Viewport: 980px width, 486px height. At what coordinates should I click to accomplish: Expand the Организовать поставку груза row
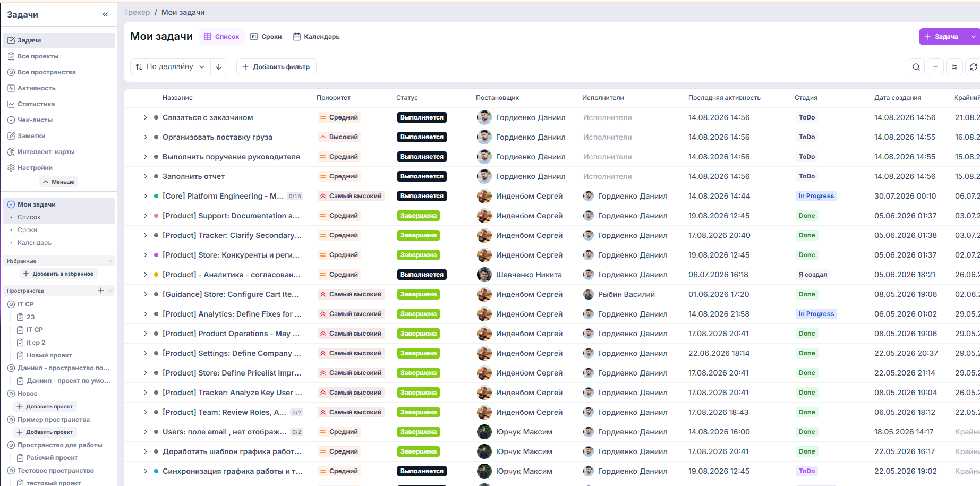(146, 137)
